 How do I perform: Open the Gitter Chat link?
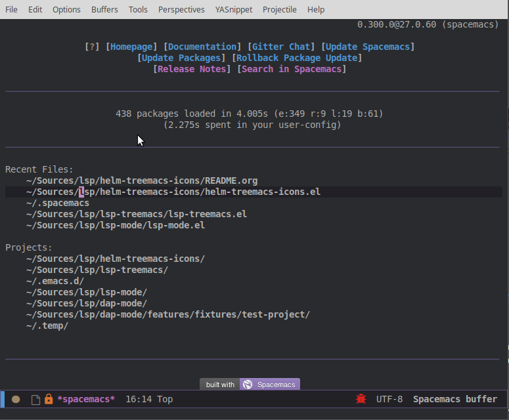point(281,47)
